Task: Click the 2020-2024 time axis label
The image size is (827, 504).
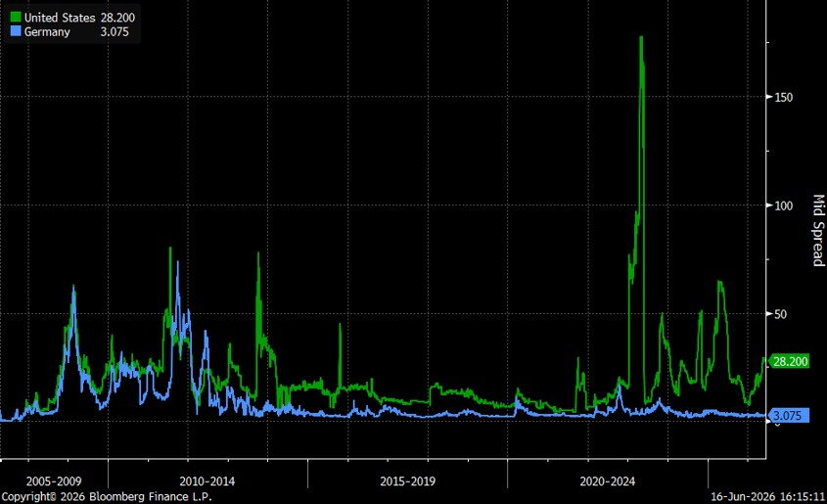Action: point(607,481)
